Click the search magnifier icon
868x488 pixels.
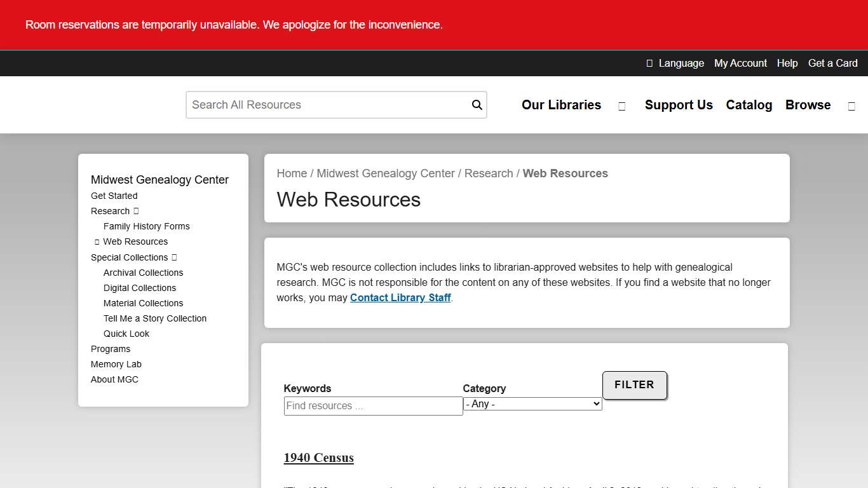[477, 104]
